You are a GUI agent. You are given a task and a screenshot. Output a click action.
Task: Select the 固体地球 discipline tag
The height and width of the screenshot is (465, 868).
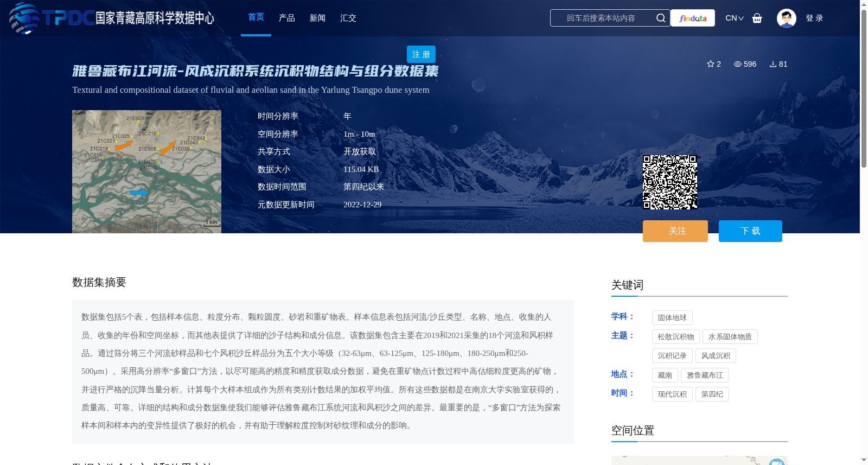[x=672, y=318]
